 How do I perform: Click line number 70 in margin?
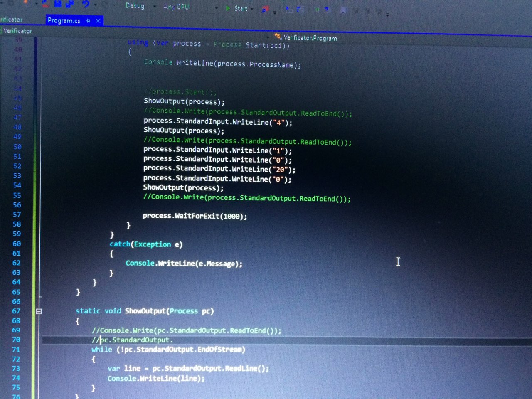[16, 340]
